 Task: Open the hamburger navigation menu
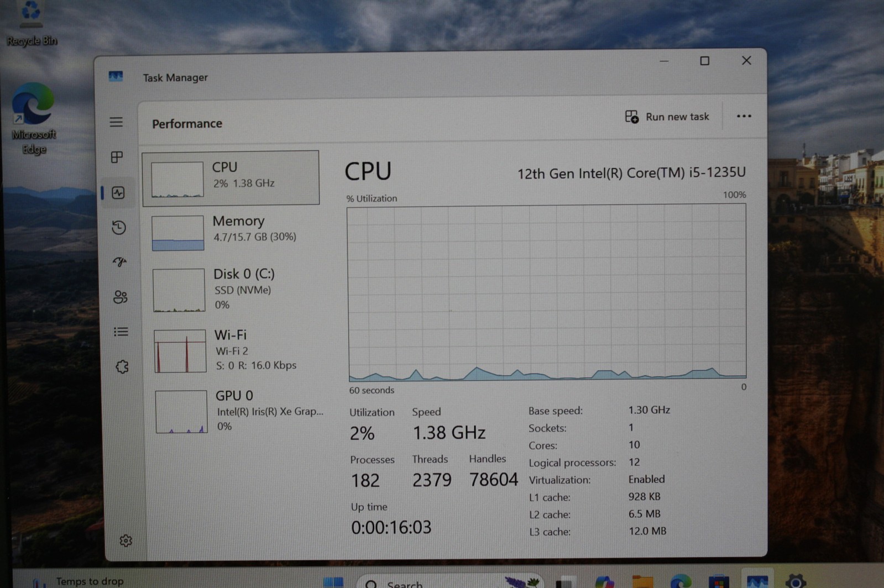116,122
